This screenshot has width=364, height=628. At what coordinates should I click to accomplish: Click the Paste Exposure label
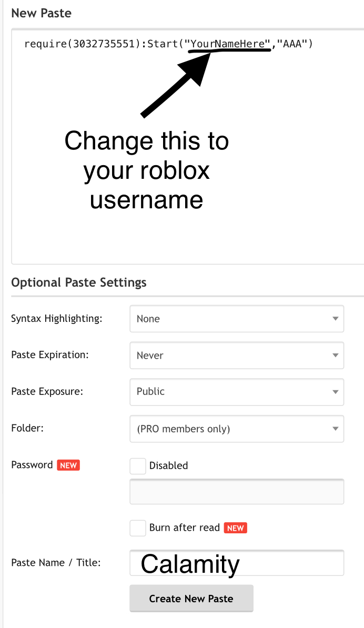47,391
